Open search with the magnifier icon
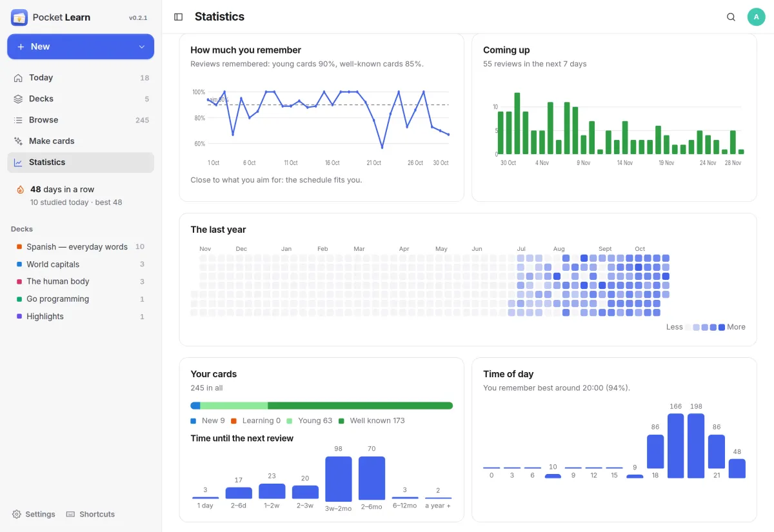 (731, 17)
